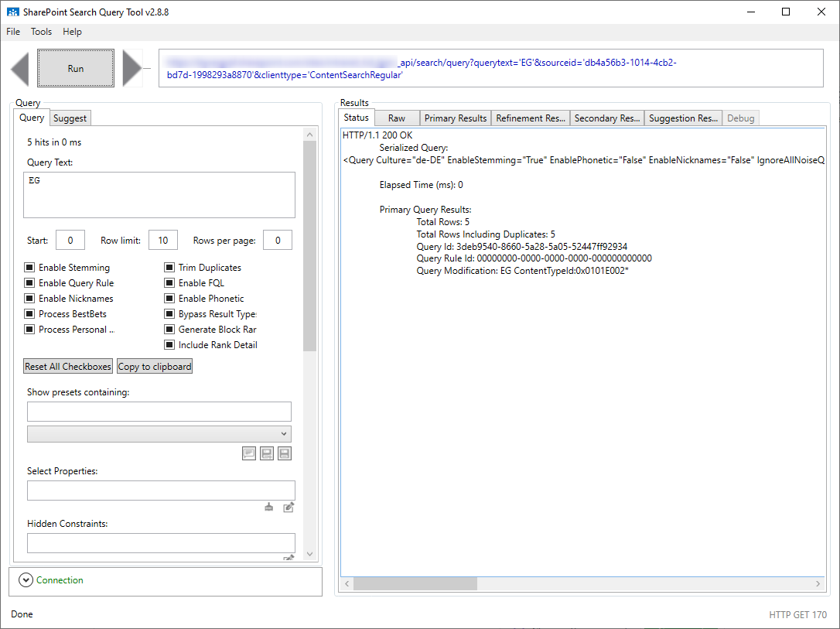Screen dimensions: 840x629
Task: Click the Show presets containing input field
Action: (159, 411)
